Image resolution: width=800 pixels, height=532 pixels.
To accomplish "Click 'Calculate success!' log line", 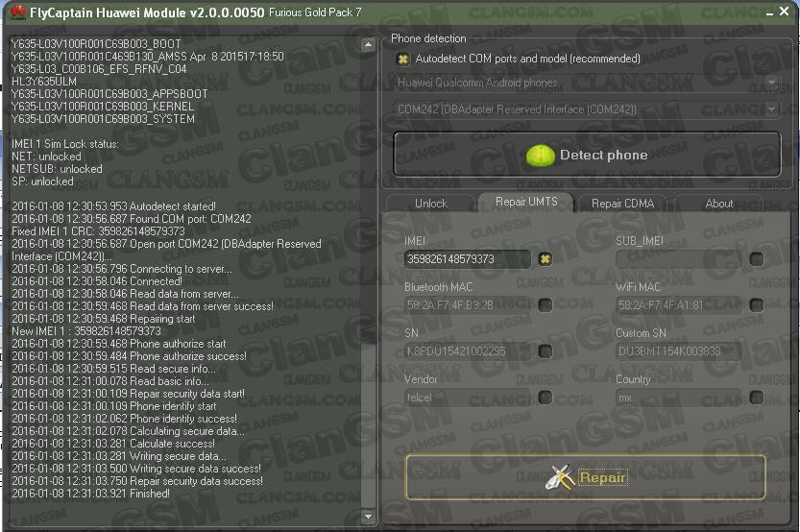I will pyautogui.click(x=113, y=444).
